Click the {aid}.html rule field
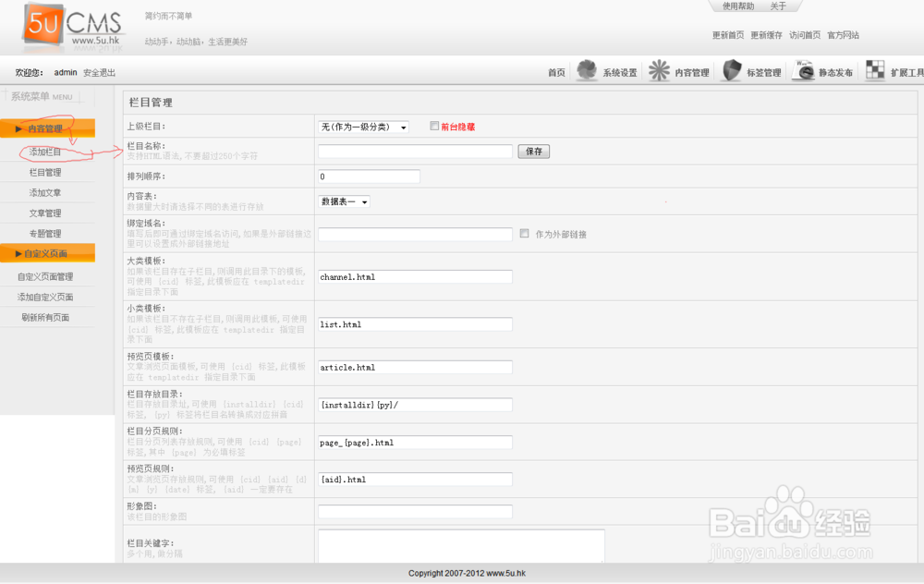Viewport: 924px width, 584px height. (416, 479)
